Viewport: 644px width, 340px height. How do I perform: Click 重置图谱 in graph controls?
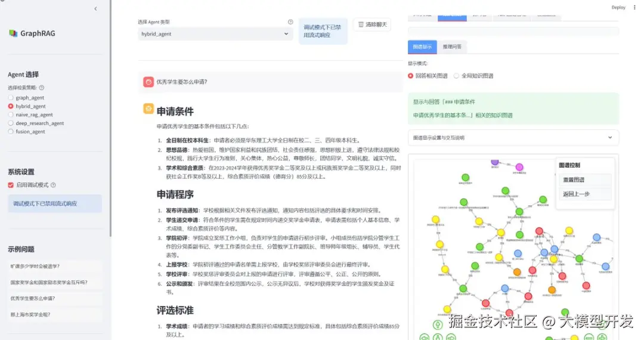point(585,180)
